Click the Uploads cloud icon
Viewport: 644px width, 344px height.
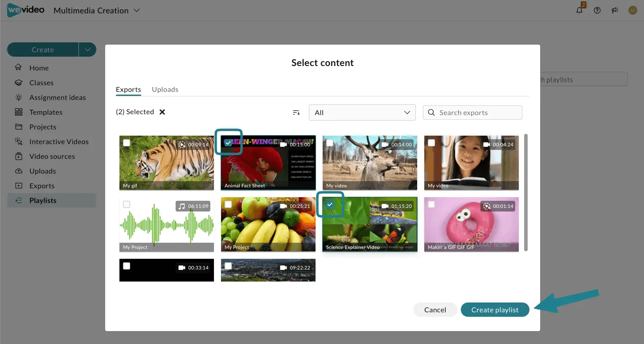[19, 171]
